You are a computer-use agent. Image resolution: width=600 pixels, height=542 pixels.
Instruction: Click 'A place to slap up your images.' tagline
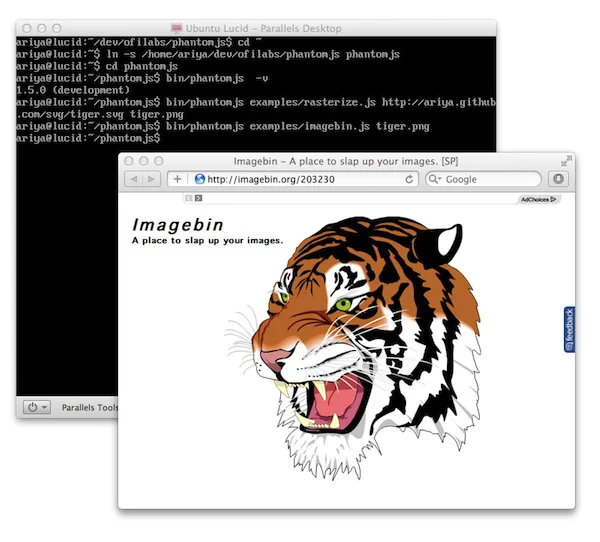[x=207, y=241]
